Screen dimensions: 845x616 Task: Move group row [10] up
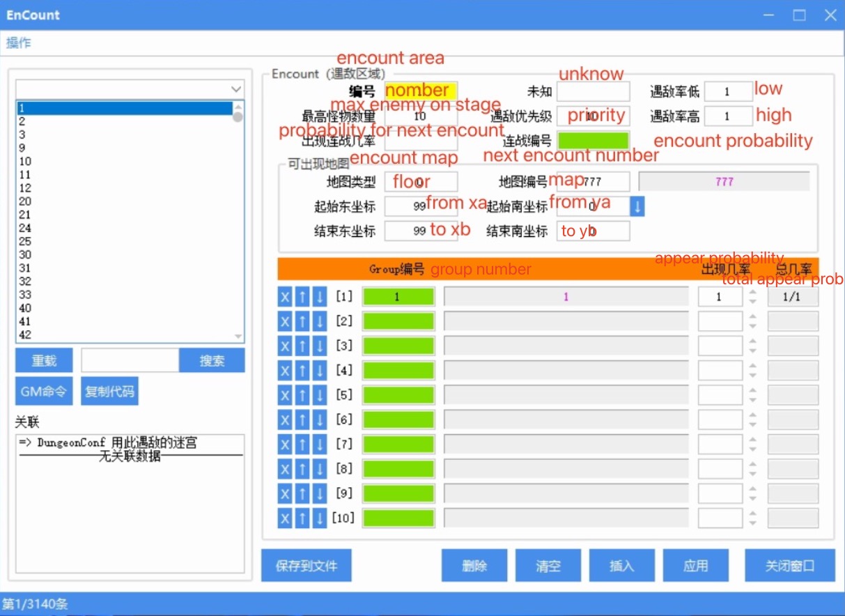coord(302,518)
